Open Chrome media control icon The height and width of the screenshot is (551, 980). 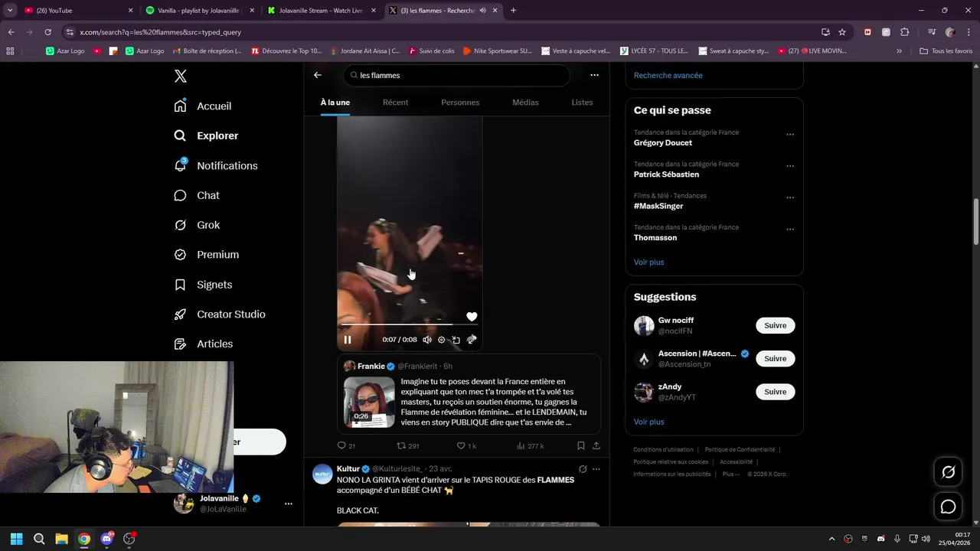(x=932, y=32)
